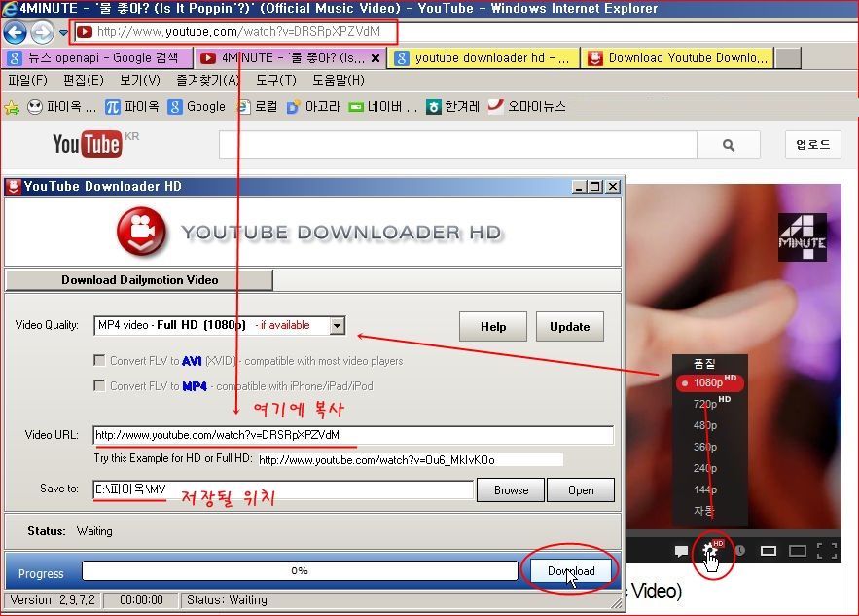Click the HD example URL field

pyautogui.click(x=411, y=459)
